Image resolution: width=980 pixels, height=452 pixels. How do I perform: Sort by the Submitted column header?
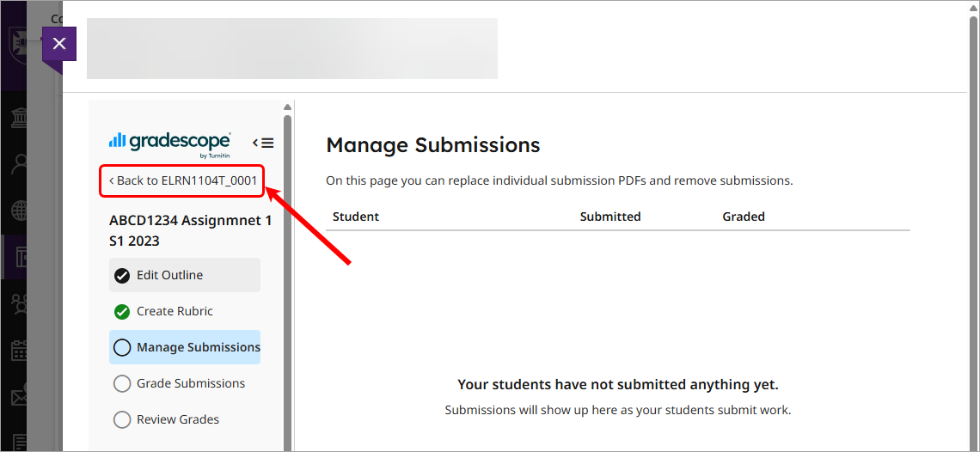tap(610, 217)
